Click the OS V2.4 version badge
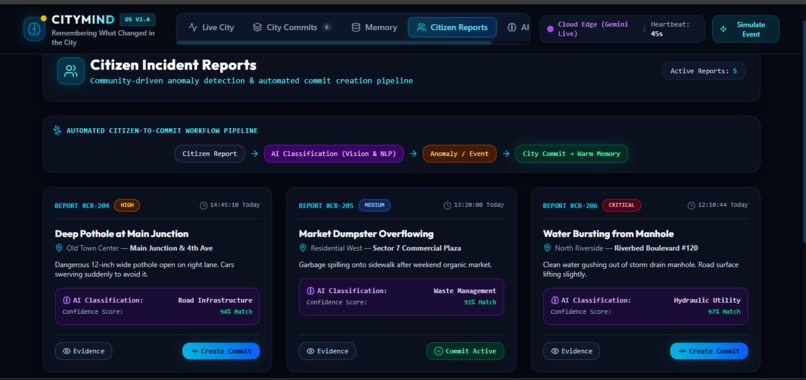 click(x=138, y=20)
